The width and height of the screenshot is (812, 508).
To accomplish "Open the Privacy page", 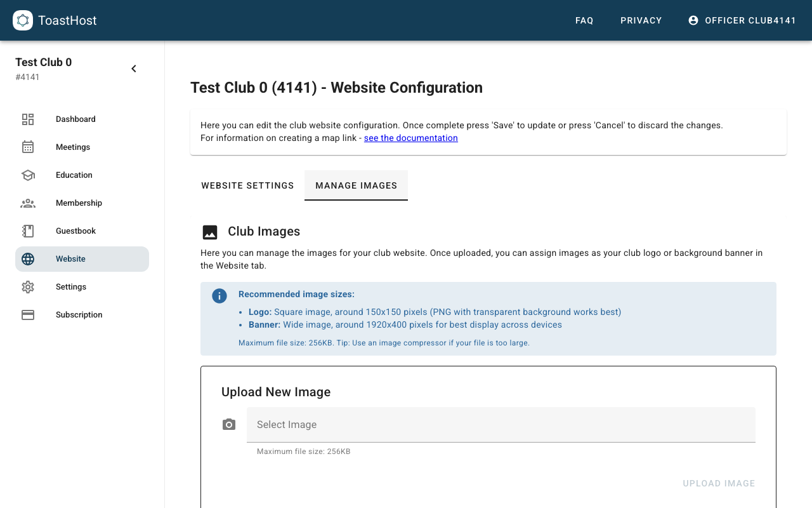I will (641, 20).
